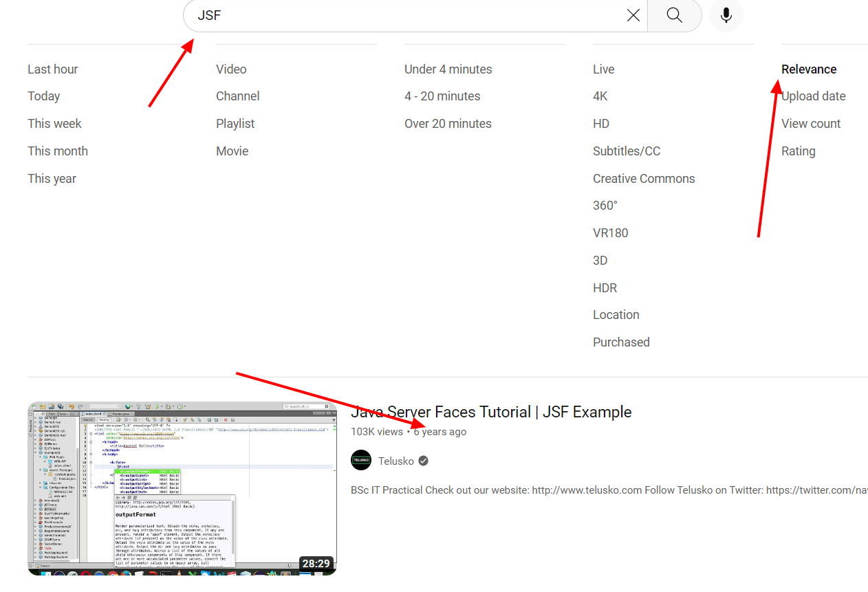Filter uploads from This week

54,124
